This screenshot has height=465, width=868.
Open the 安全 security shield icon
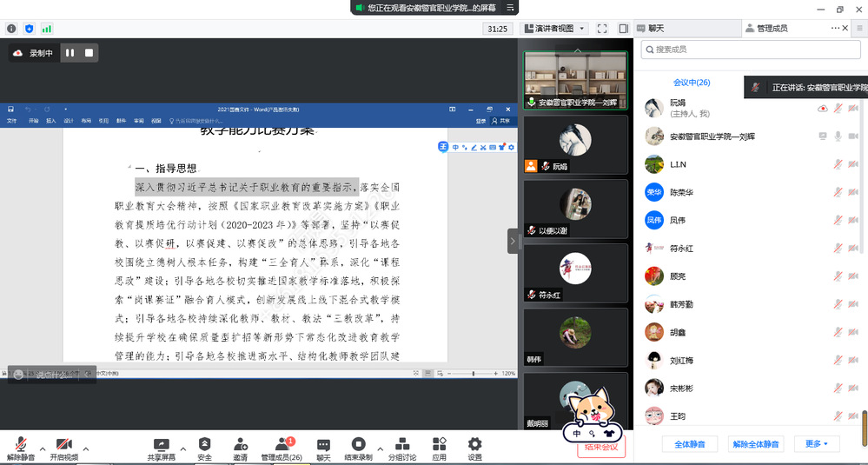coord(204,445)
